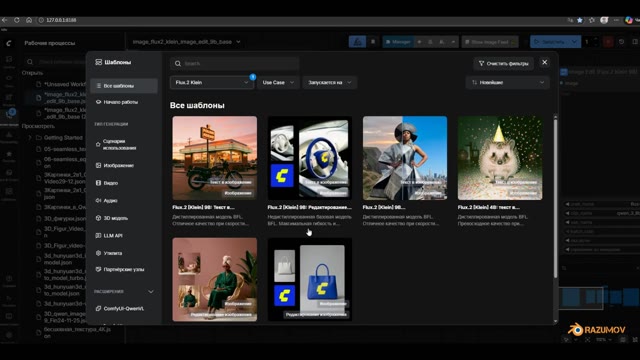Open the Flux.2 Klein model filter dropdown

[x=211, y=82]
